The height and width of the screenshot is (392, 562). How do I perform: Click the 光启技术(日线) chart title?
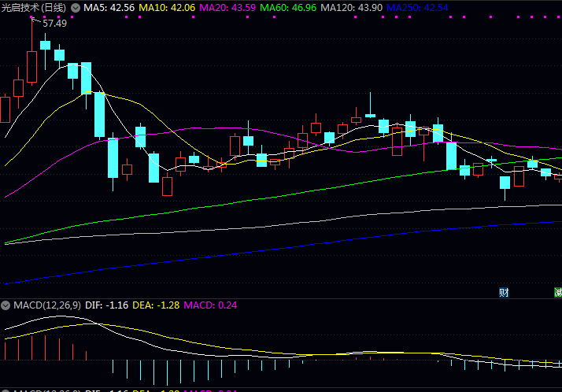pyautogui.click(x=35, y=7)
